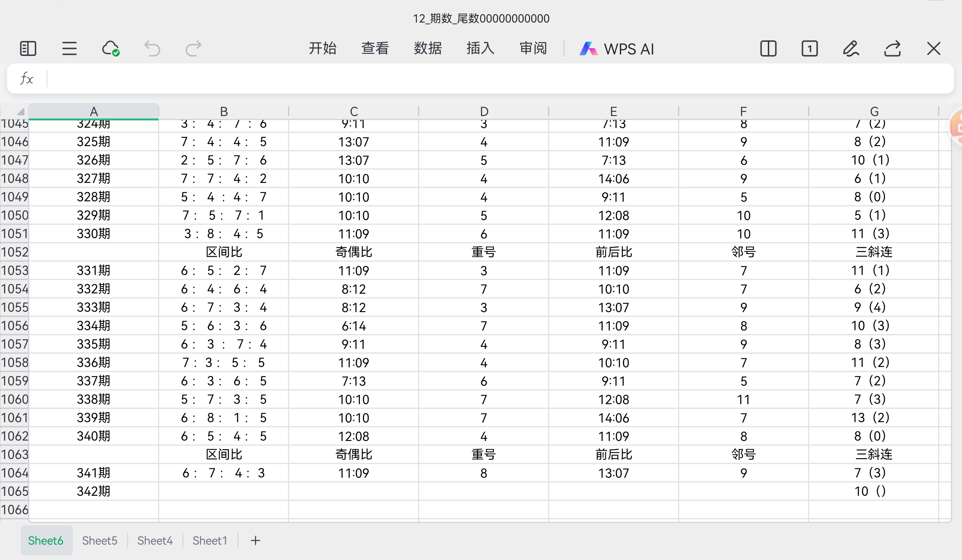This screenshot has width=962, height=560.
Task: Open the 开始 menu
Action: 322,48
